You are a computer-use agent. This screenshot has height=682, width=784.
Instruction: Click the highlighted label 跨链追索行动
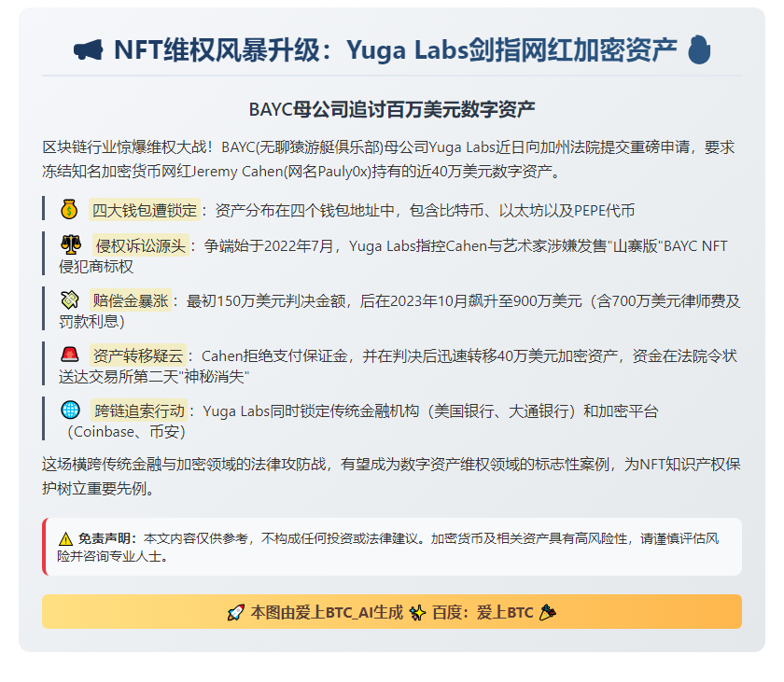click(139, 411)
